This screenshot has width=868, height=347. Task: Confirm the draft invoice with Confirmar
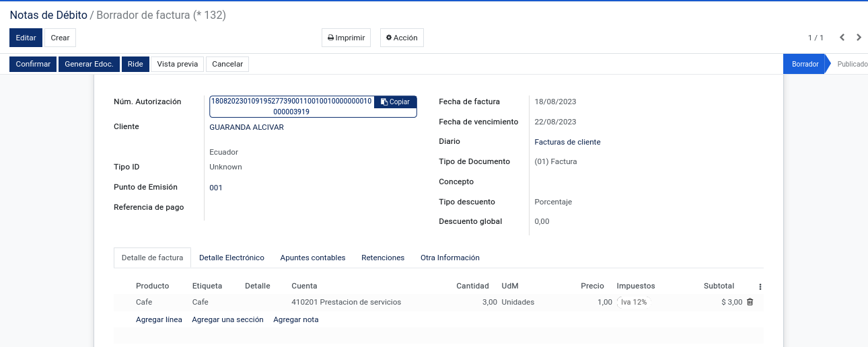pos(33,64)
